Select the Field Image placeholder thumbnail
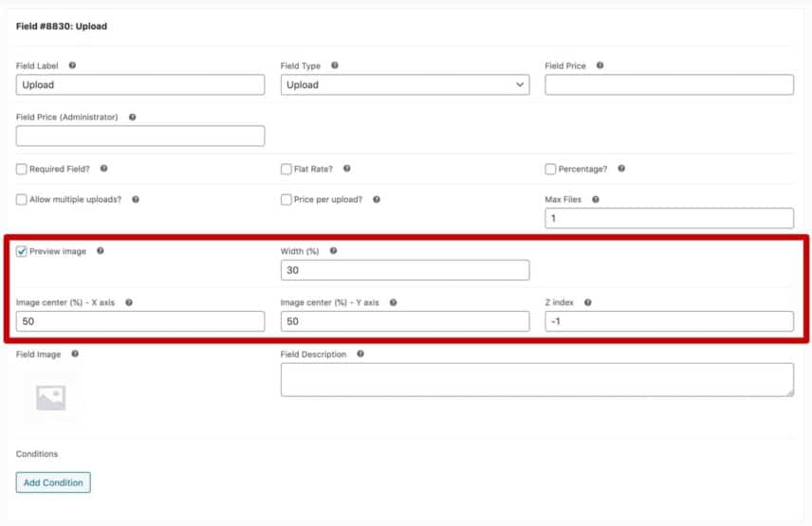This screenshot has width=812, height=526. point(51,398)
